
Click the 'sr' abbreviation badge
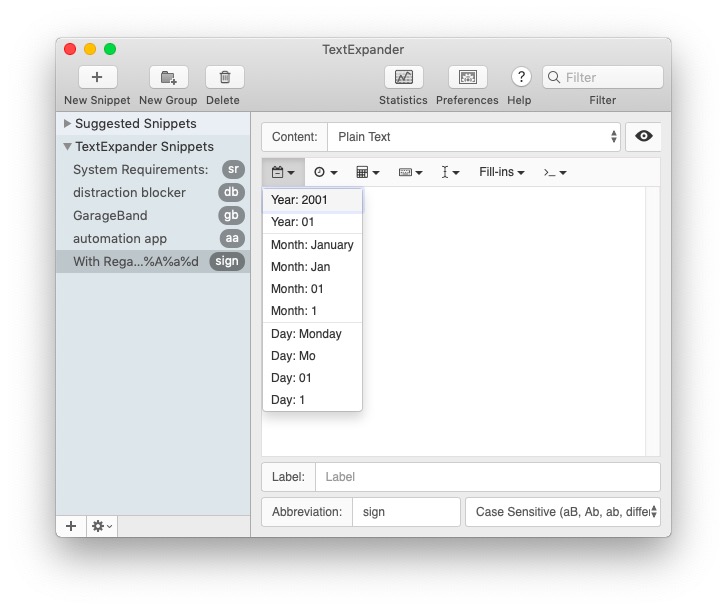[x=233, y=169]
